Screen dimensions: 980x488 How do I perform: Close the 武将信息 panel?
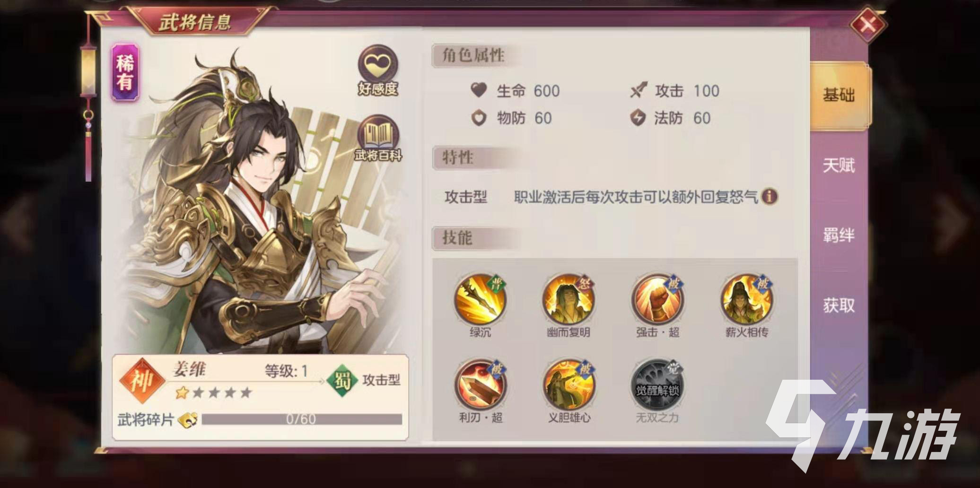[868, 24]
